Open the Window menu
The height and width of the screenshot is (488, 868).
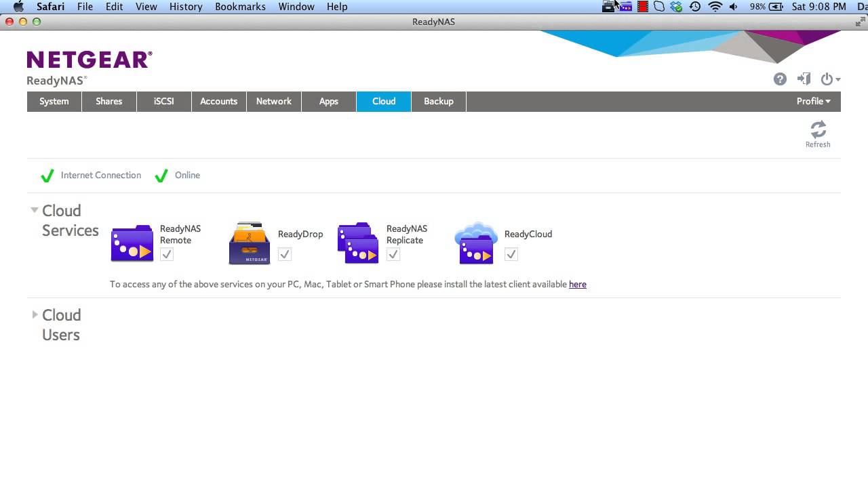pos(296,7)
